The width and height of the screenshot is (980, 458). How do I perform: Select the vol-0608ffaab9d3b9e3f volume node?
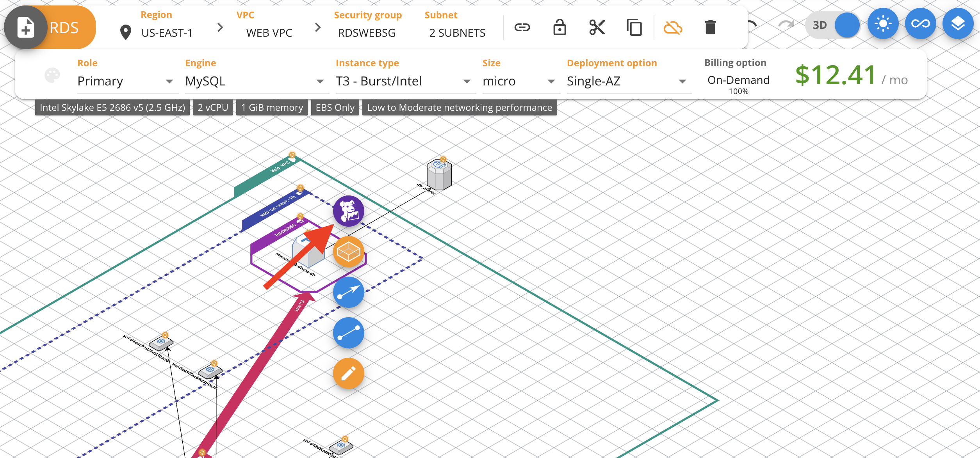[x=210, y=371]
